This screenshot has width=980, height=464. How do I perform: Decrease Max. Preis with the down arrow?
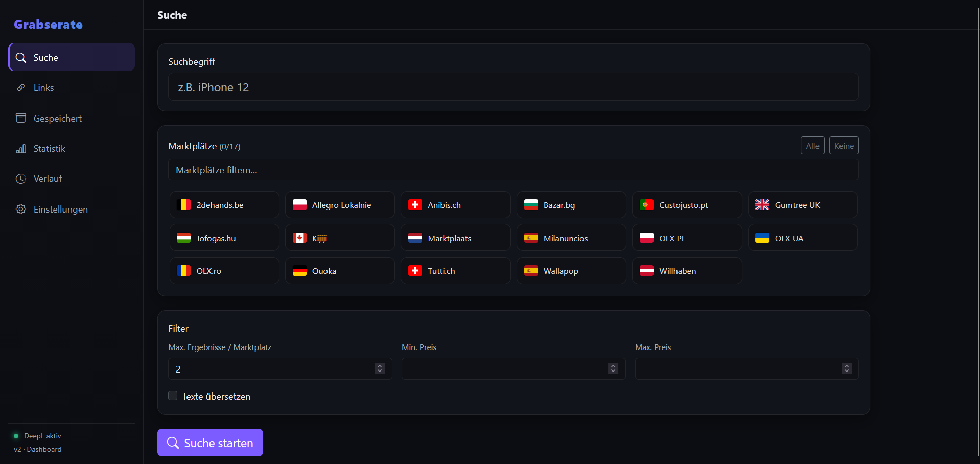847,371
